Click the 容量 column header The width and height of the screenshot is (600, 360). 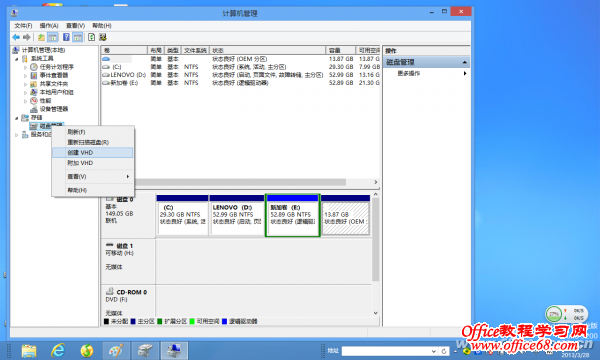point(341,50)
